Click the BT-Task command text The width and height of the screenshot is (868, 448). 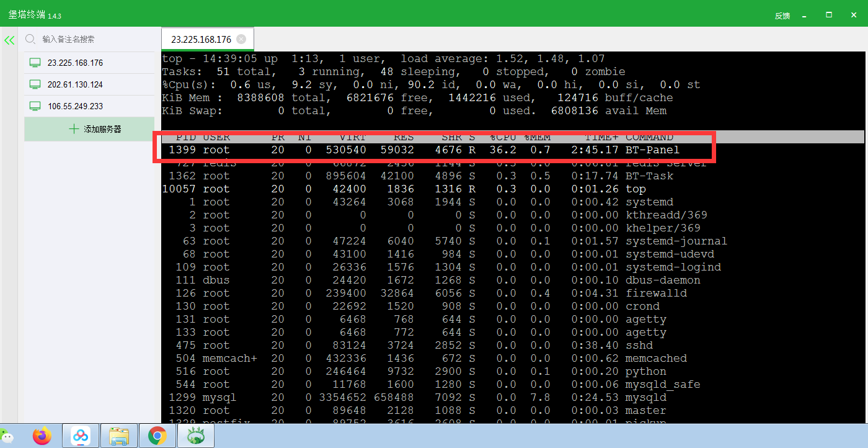pos(649,176)
